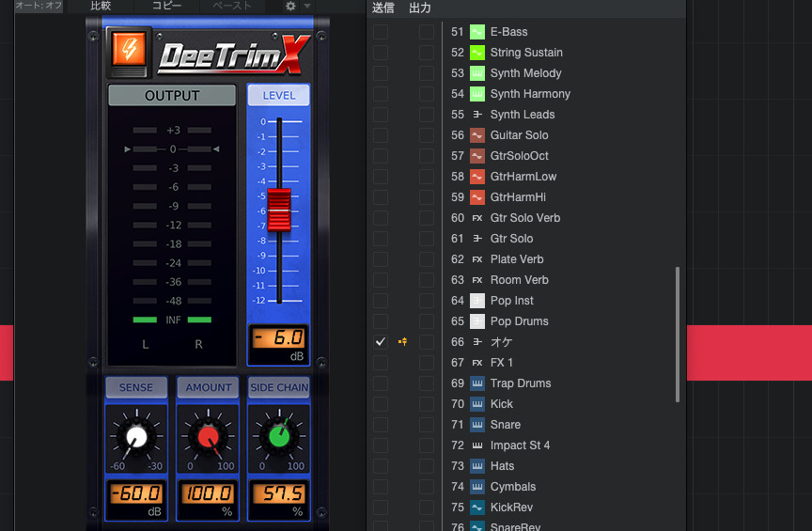The image size is (812, 531).
Task: Click the オート: オフ automation button
Action: click(39, 6)
